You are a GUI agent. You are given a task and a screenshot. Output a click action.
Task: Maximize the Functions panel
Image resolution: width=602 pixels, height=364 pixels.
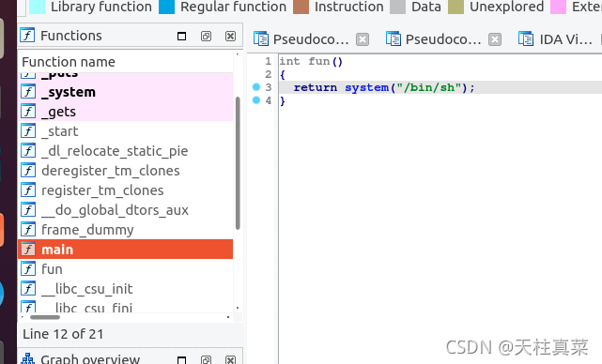point(181,36)
